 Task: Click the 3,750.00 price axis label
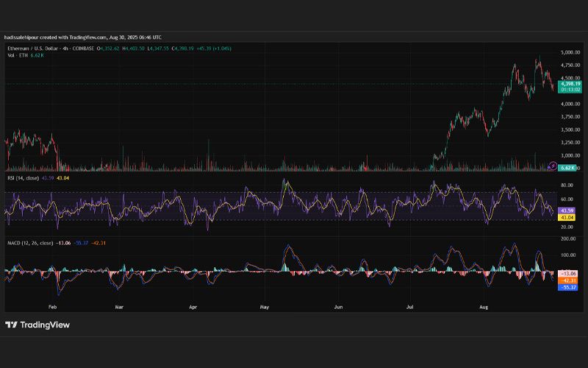tap(570, 117)
